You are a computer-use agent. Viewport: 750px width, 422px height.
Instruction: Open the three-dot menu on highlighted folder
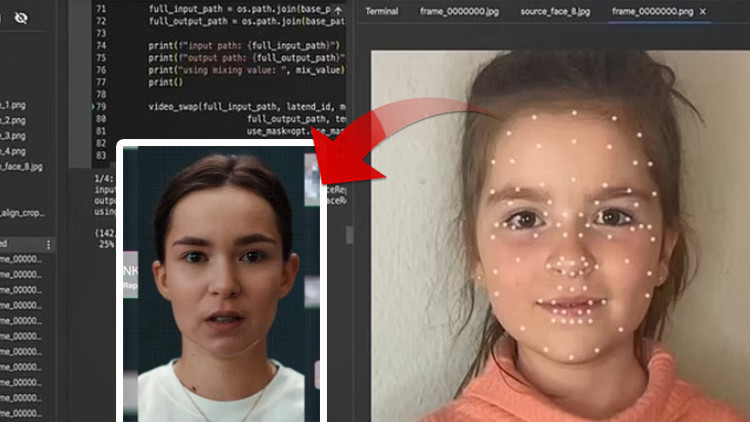49,244
